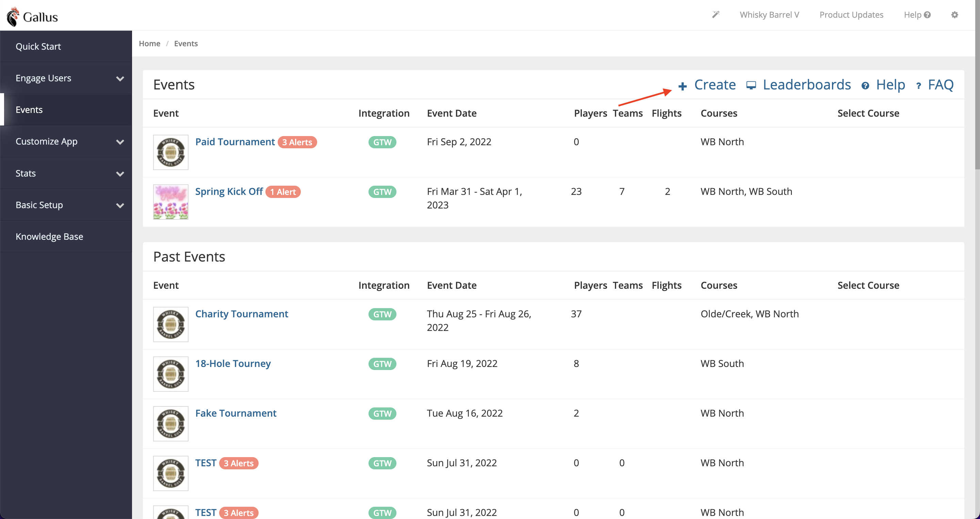Click 'WB South' course cell

[x=722, y=364]
